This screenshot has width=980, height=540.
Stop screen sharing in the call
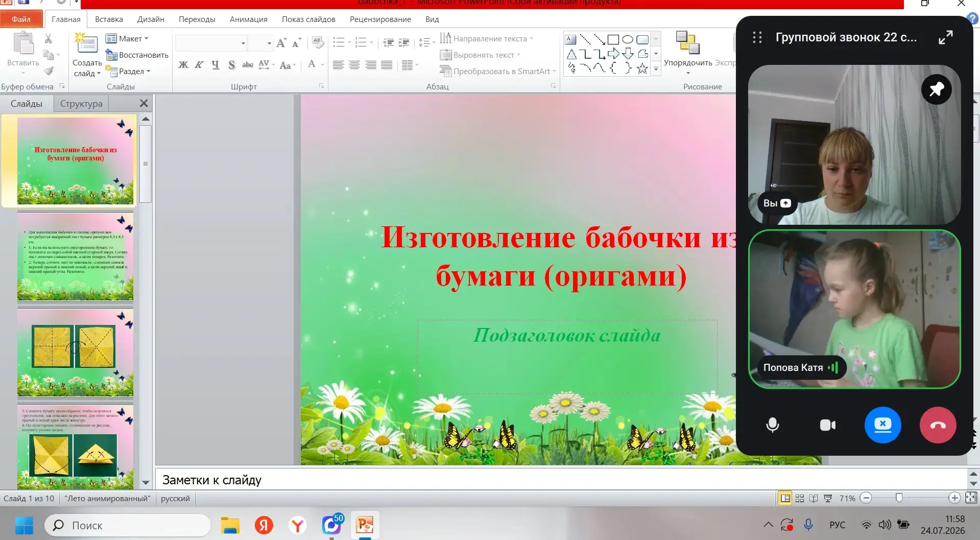click(882, 425)
